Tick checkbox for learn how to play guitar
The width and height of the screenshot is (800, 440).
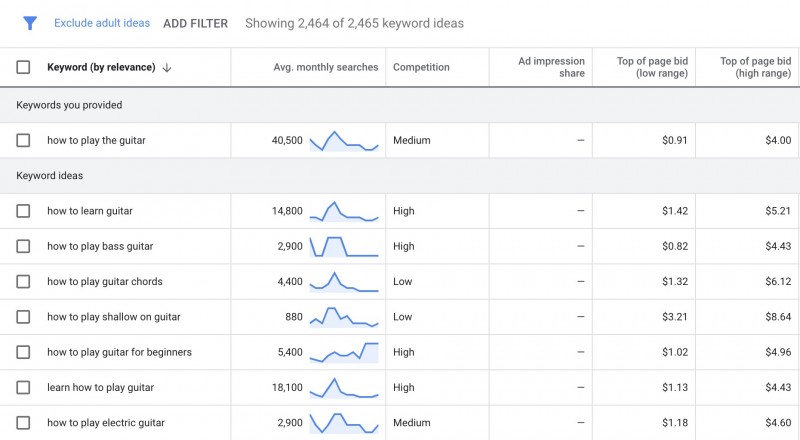[23, 388]
